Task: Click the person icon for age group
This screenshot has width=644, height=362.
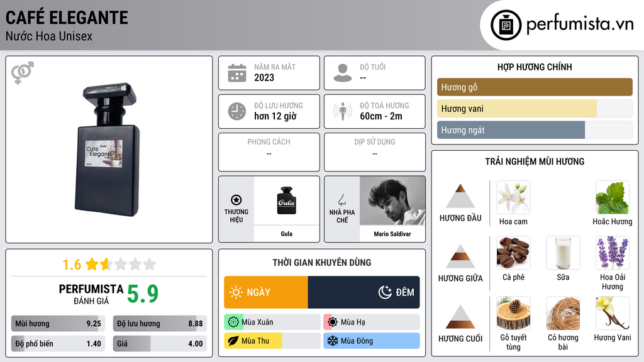Action: click(x=343, y=73)
